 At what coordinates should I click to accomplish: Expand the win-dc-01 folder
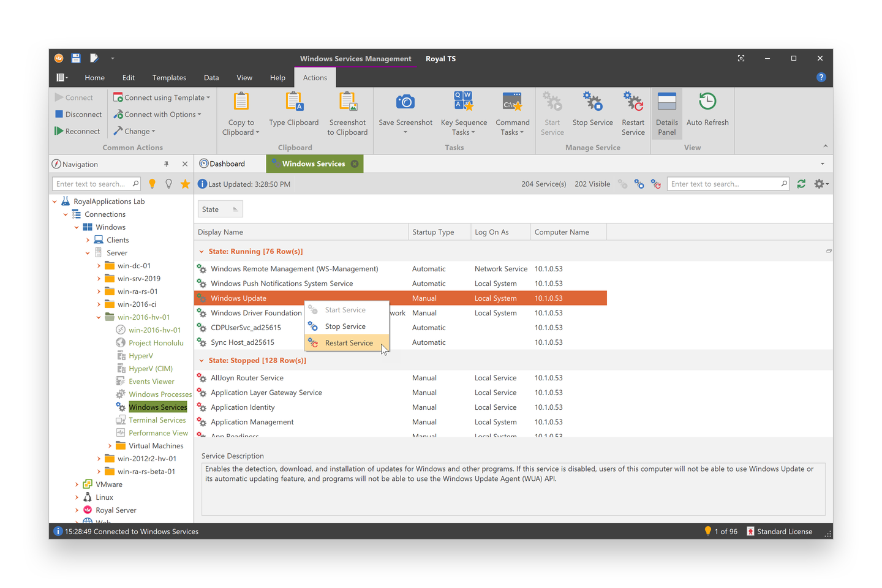coord(99,266)
